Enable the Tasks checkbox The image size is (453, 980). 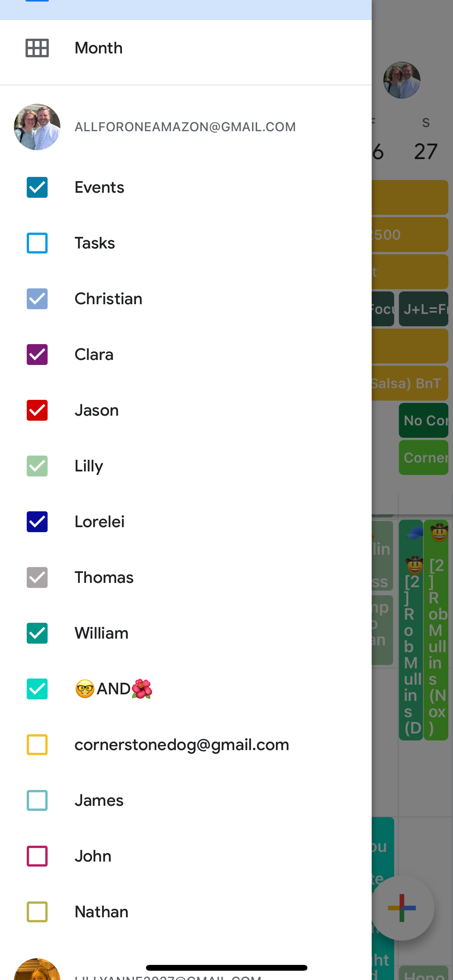tap(37, 243)
